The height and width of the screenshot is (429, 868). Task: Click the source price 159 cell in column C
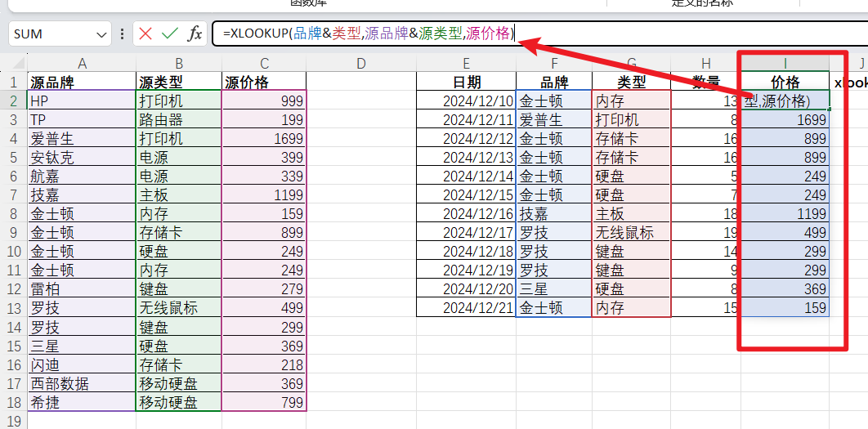point(264,213)
